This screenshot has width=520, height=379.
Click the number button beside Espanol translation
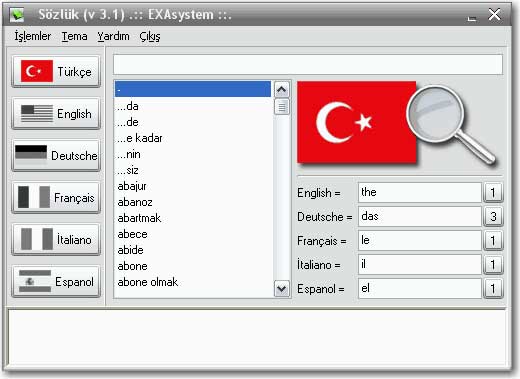pyautogui.click(x=493, y=288)
